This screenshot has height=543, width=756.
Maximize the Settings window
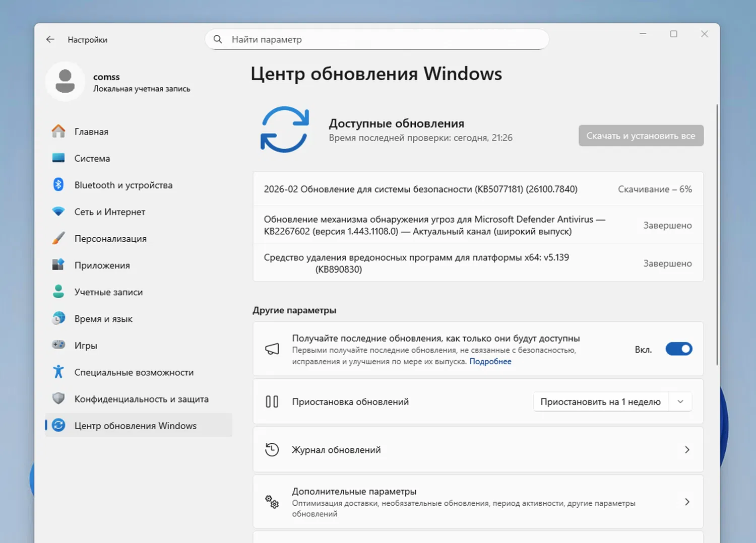click(673, 34)
